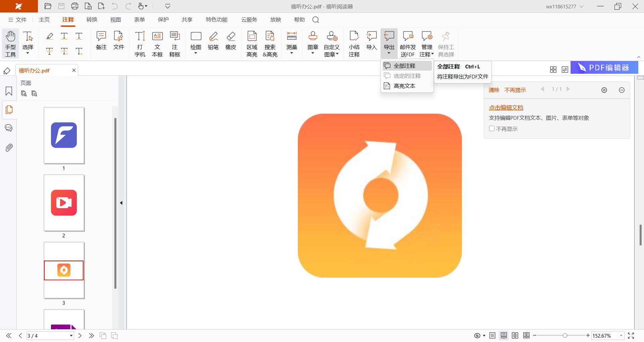This screenshot has height=342, width=644.
Task: Switch to the 转换 ribbon tab
Action: tap(92, 20)
